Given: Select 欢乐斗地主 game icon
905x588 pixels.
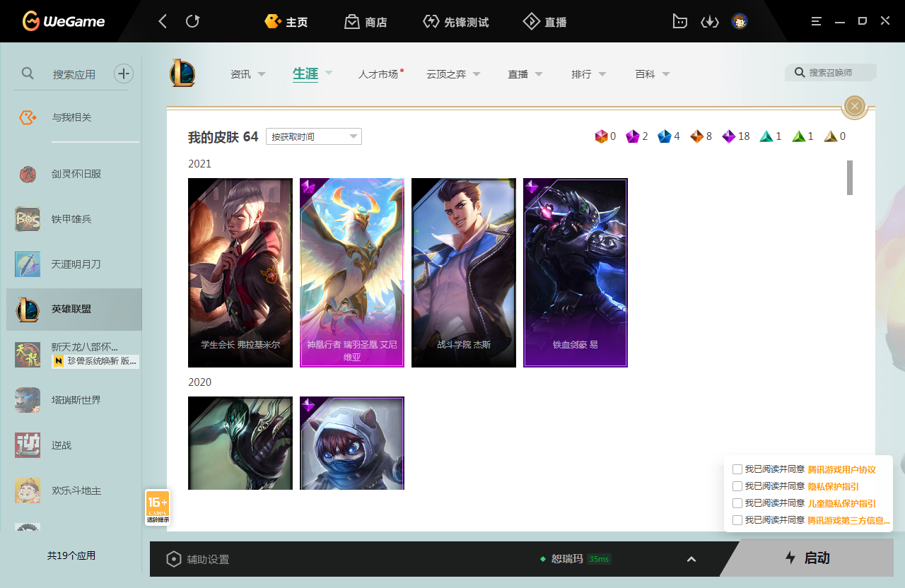Looking at the screenshot, I should (x=28, y=490).
